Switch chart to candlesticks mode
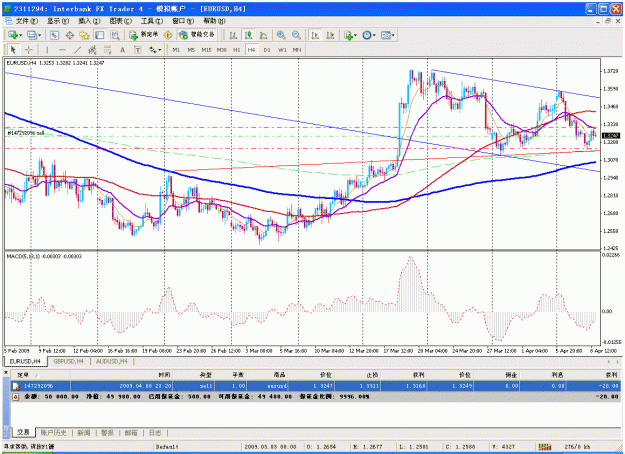The height and width of the screenshot is (454, 625). (x=248, y=35)
